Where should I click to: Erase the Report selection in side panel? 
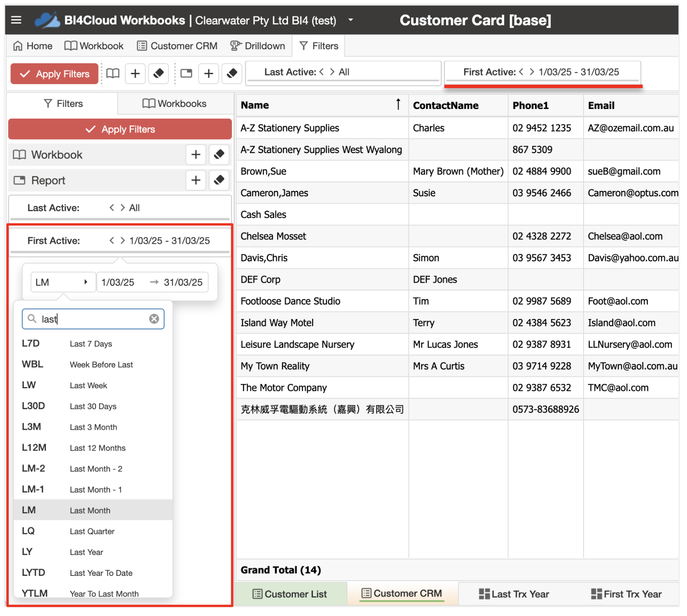219,180
